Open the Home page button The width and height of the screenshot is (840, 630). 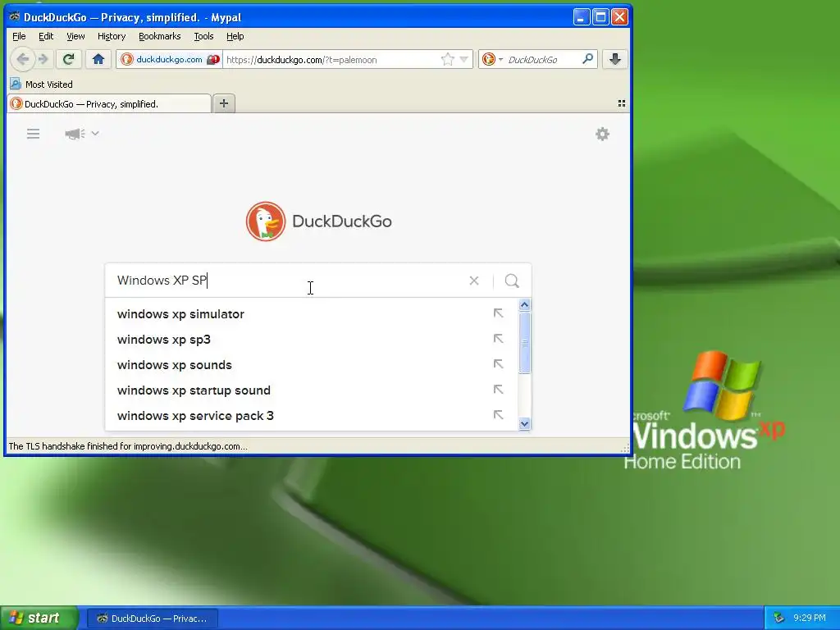[x=98, y=59]
